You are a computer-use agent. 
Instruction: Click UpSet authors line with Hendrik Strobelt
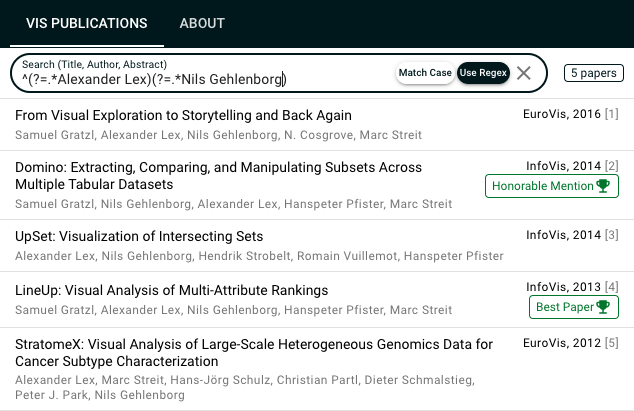259,256
